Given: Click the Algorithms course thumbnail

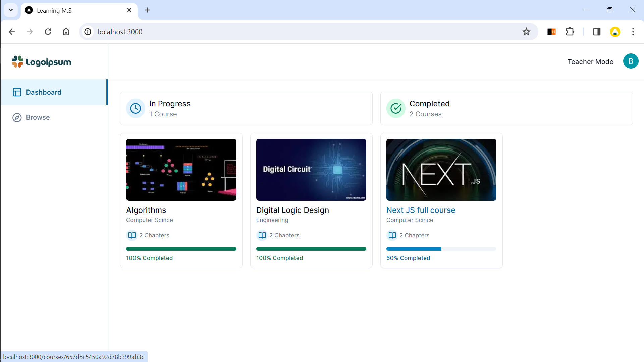Looking at the screenshot, I should pyautogui.click(x=181, y=170).
